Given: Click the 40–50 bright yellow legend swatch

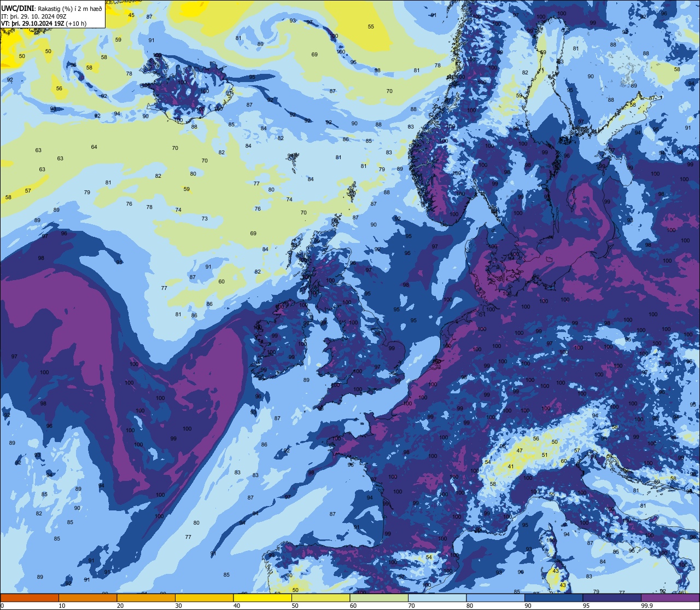Looking at the screenshot, I should pyautogui.click(x=262, y=598).
